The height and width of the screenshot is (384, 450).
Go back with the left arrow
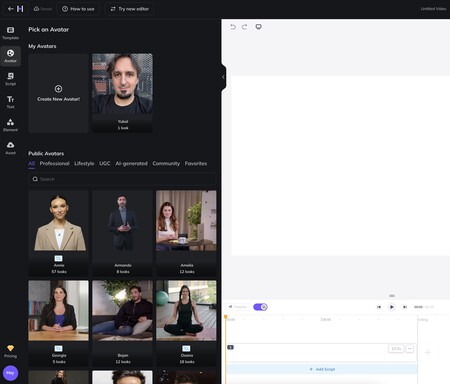pyautogui.click(x=10, y=9)
